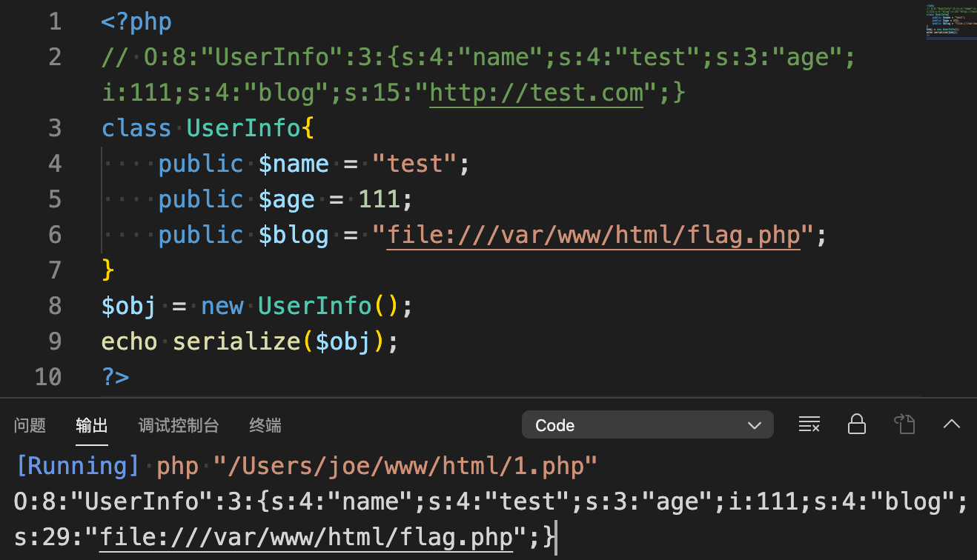
Task: Click the UserInfo class name on line 3
Action: (x=244, y=128)
